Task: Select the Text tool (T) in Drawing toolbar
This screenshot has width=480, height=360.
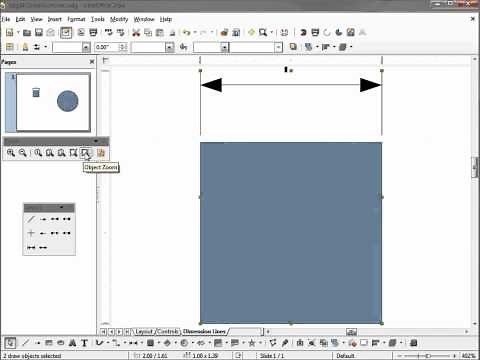Action: pyautogui.click(x=84, y=343)
